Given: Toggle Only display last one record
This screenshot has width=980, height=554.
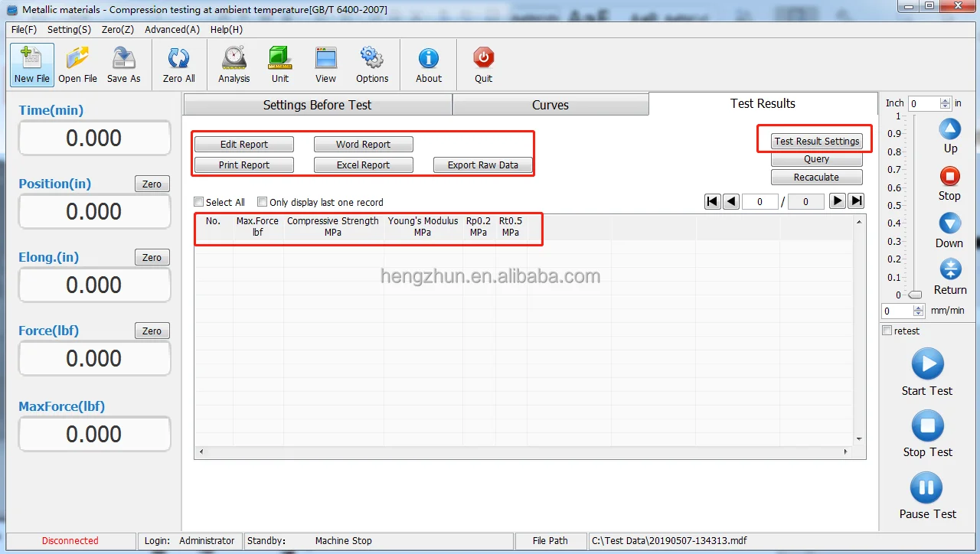Looking at the screenshot, I should click(x=263, y=202).
